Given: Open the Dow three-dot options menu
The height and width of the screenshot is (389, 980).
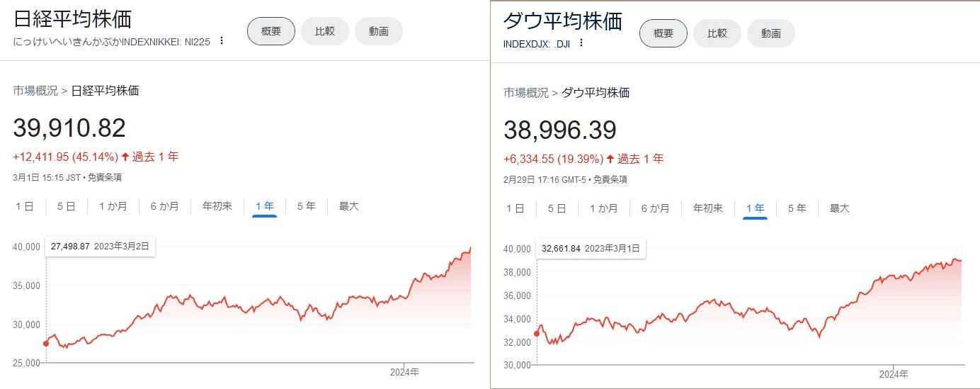Looking at the screenshot, I should [581, 43].
